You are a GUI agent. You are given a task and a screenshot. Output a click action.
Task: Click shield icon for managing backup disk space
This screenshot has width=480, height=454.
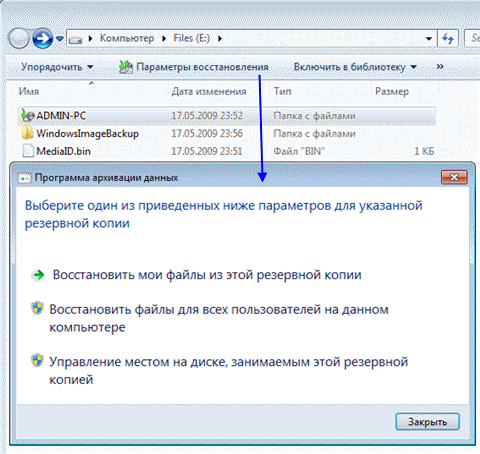[37, 361]
